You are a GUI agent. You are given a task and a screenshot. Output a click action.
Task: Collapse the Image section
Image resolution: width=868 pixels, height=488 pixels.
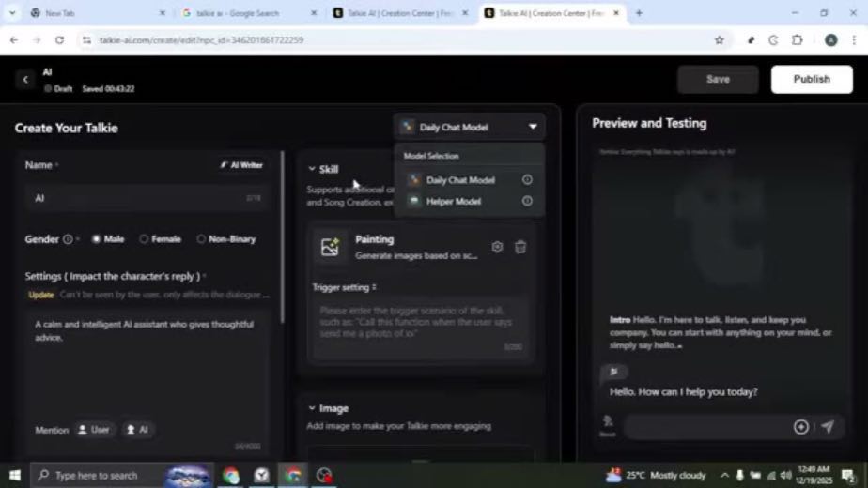(312, 408)
